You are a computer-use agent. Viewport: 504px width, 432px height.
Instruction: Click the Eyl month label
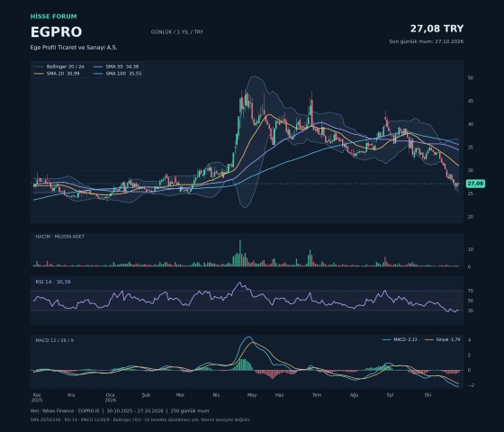click(390, 395)
